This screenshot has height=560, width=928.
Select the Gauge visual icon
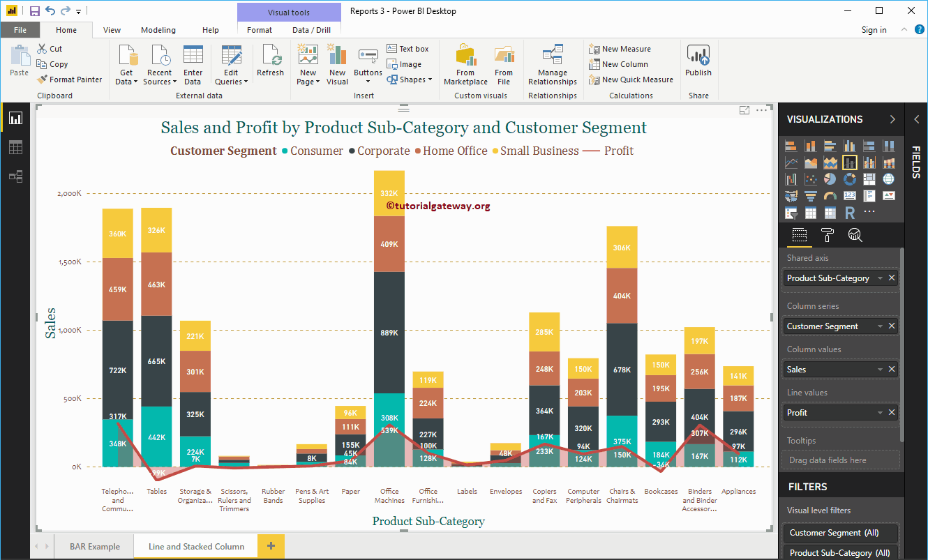coord(830,195)
